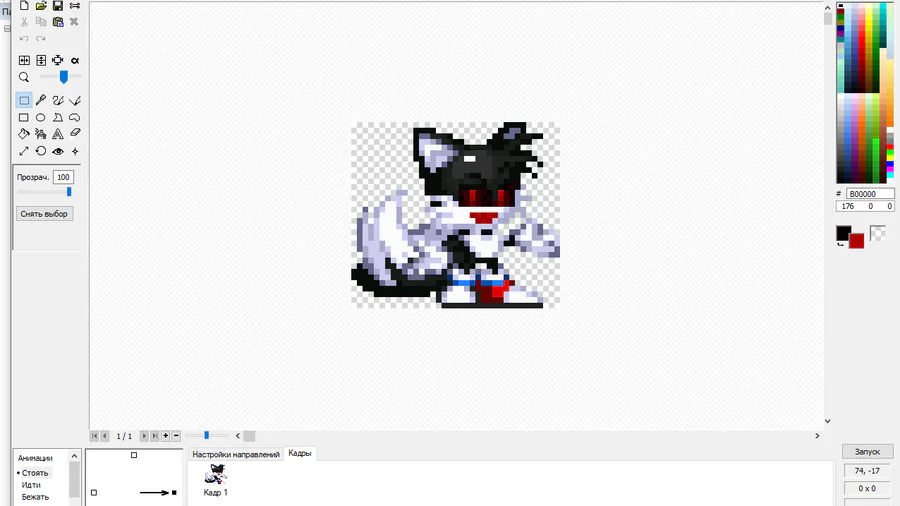The width and height of the screenshot is (900, 506).
Task: Go to previous frame button
Action: click(x=104, y=436)
